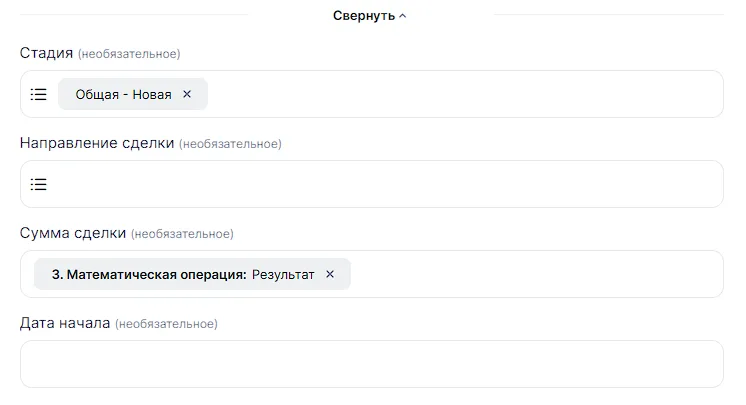Click empty space inside Стадия field
This screenshot has width=746, height=405.
[x=460, y=94]
